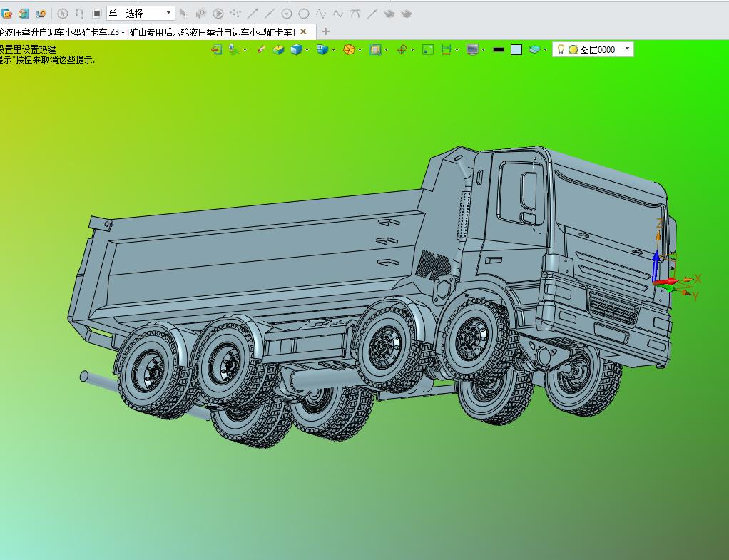Click the exit/return door icon in view toolbar

coord(217,49)
